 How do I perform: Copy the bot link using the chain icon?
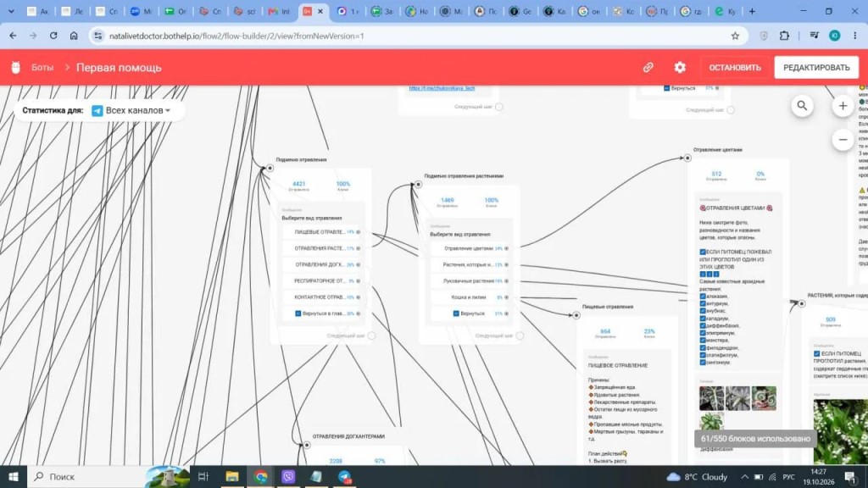(x=648, y=68)
